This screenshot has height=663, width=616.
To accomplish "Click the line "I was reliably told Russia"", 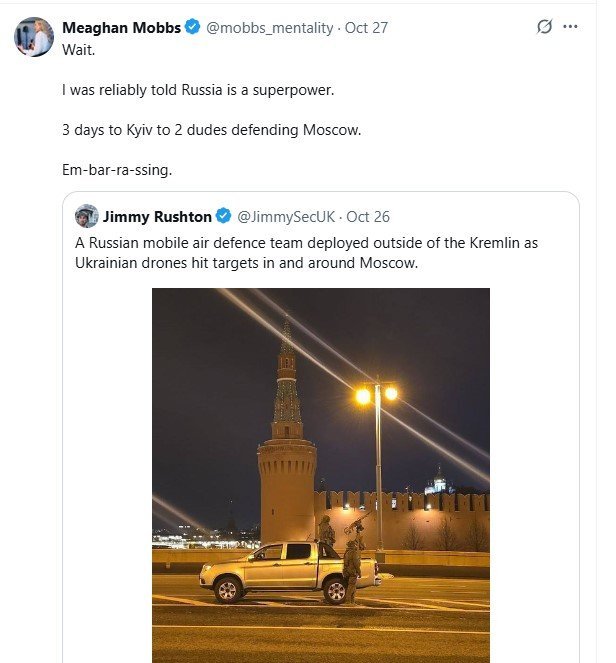I will [x=197, y=90].
